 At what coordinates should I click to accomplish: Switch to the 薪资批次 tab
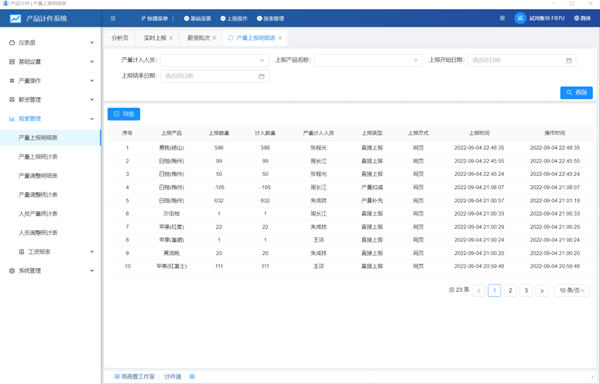click(199, 38)
